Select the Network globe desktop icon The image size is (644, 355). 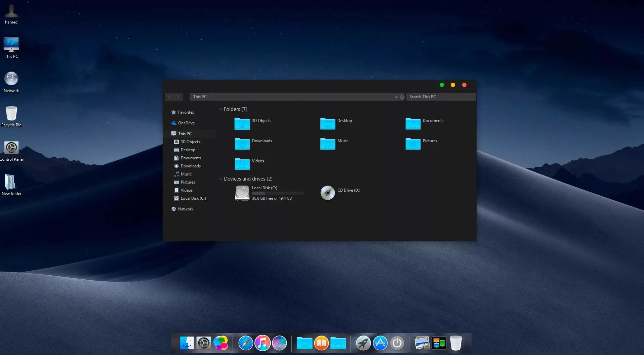(x=11, y=82)
